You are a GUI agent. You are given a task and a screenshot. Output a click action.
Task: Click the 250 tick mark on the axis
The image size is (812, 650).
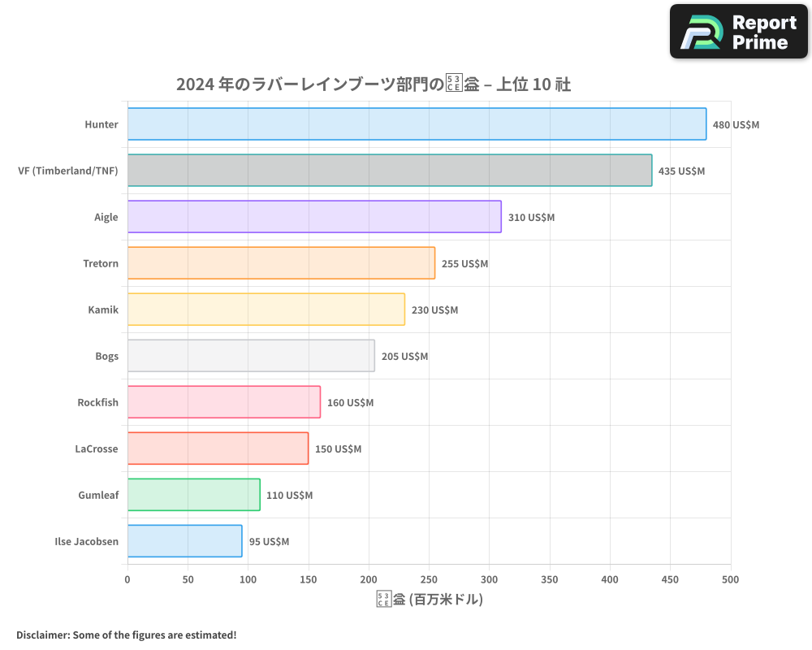coord(429,579)
